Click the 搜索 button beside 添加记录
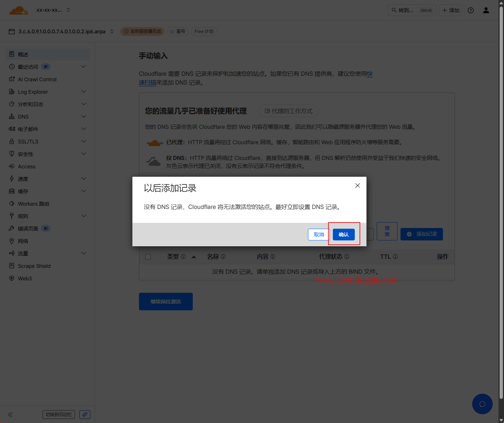This screenshot has width=504, height=423. tap(387, 231)
